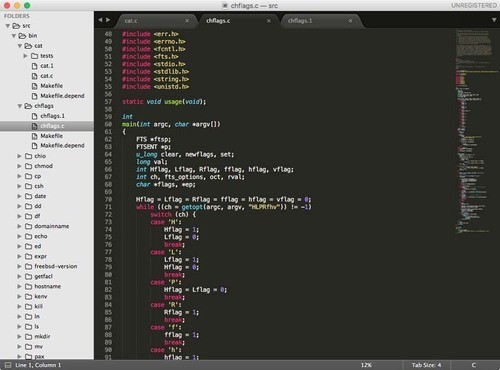Viewport: 500px width, 370px height.
Task: Open Makefile.depend under cat folder
Action: point(62,96)
